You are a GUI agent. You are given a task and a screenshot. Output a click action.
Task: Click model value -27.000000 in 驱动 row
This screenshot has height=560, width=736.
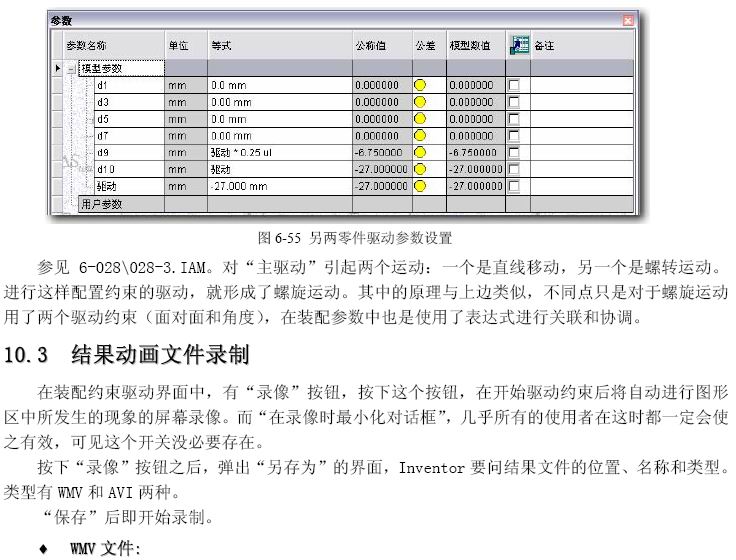tap(476, 186)
